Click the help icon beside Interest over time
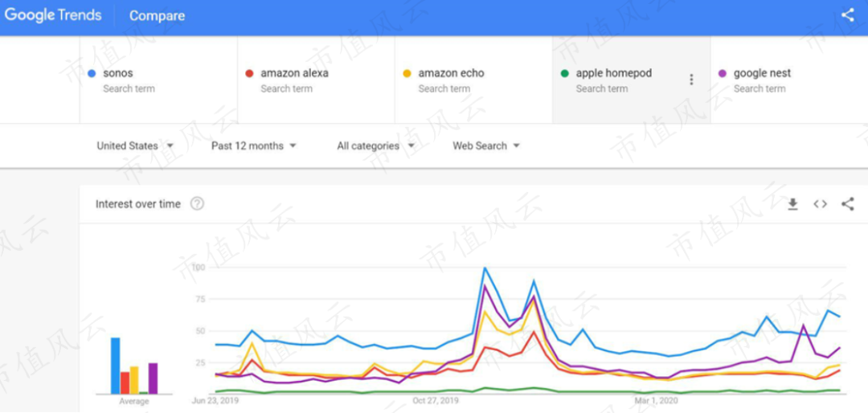The width and height of the screenshot is (868, 413). click(197, 204)
